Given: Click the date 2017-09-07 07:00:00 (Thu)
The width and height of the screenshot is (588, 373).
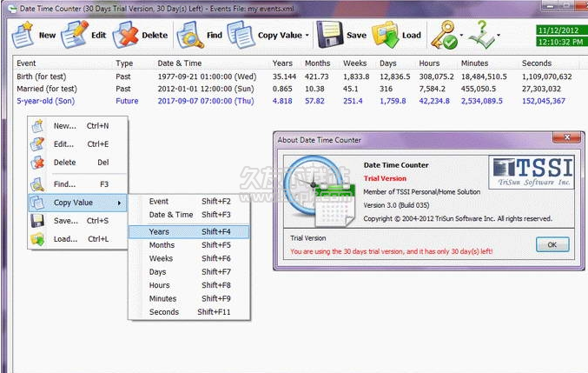Looking at the screenshot, I should click(x=206, y=101).
